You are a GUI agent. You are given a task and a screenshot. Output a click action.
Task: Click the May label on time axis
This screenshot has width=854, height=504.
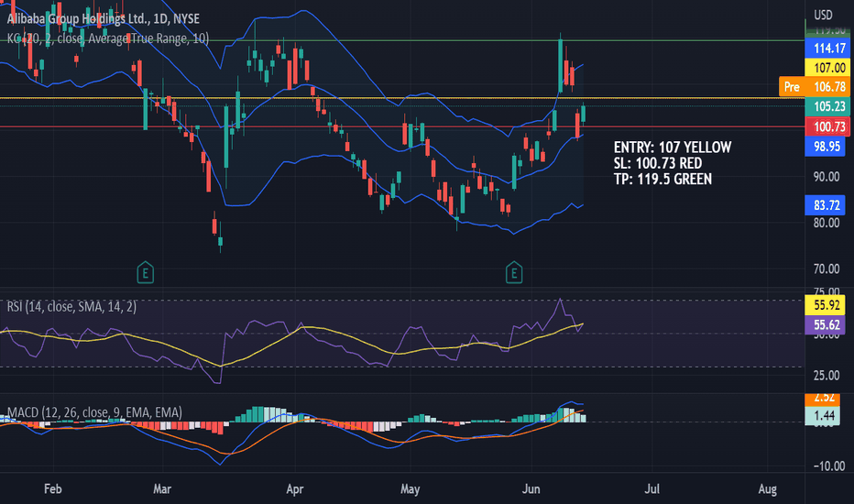click(x=411, y=488)
